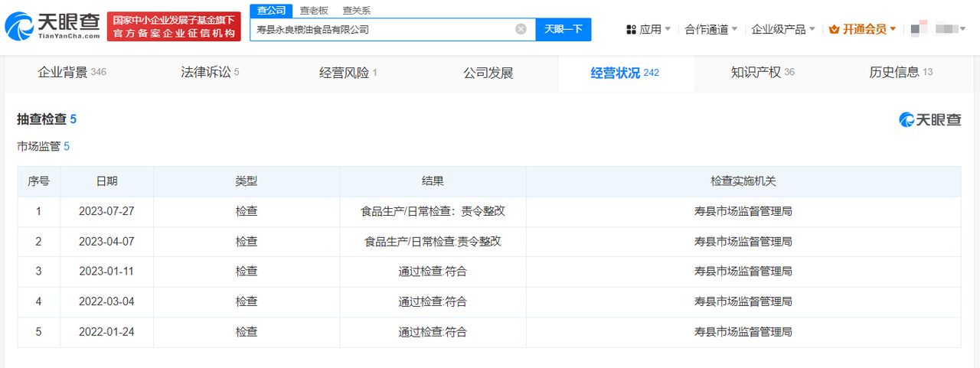Expand the 企业级产品 dropdown
The width and height of the screenshot is (980, 368).
[783, 29]
